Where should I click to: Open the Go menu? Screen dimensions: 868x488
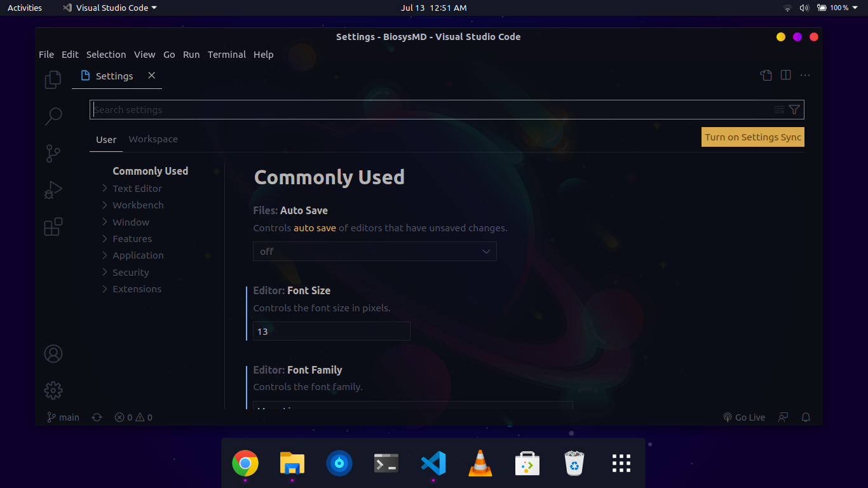pos(169,55)
